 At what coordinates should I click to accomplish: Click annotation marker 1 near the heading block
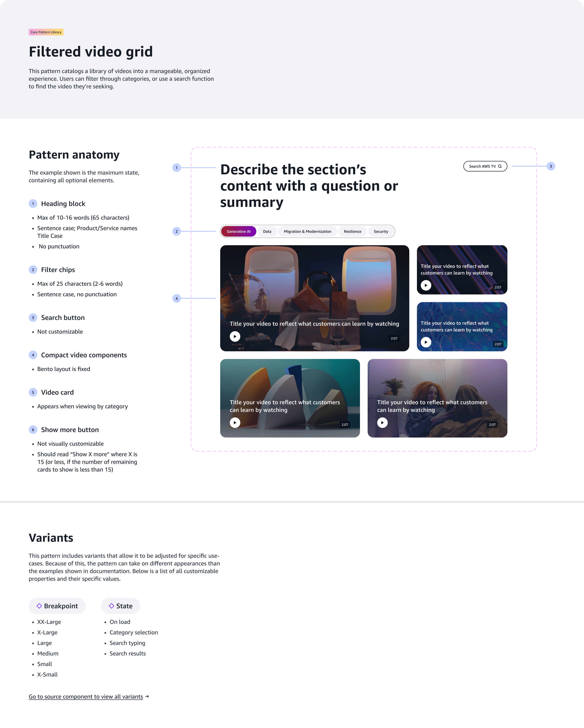tap(176, 167)
